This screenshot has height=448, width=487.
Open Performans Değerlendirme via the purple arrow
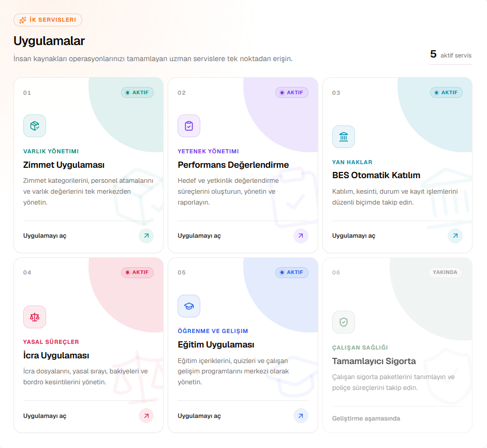coord(301,236)
